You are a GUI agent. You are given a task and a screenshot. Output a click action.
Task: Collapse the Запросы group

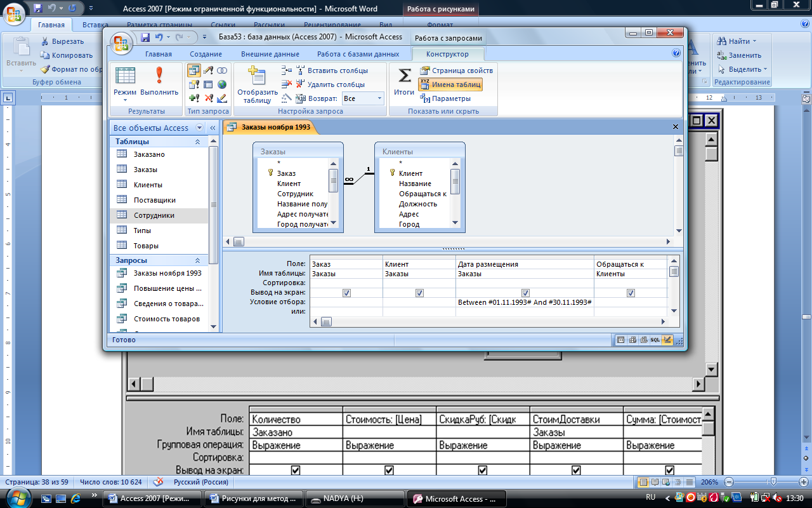197,260
